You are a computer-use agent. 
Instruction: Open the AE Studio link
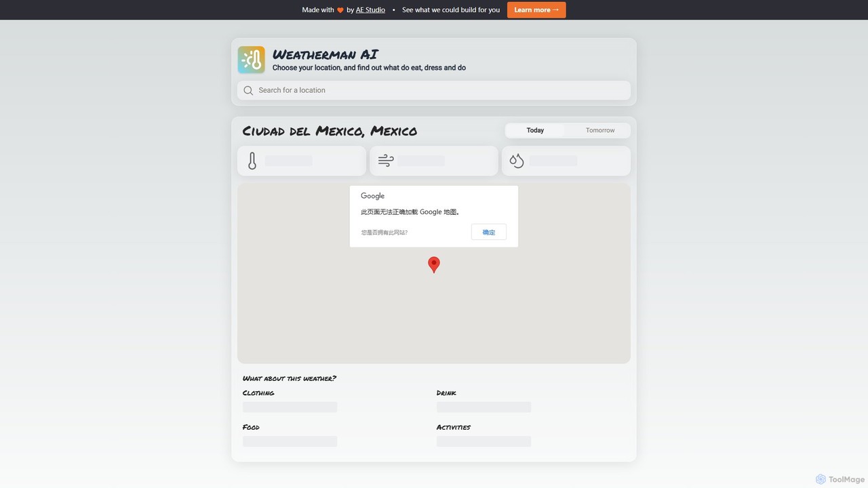coord(370,9)
